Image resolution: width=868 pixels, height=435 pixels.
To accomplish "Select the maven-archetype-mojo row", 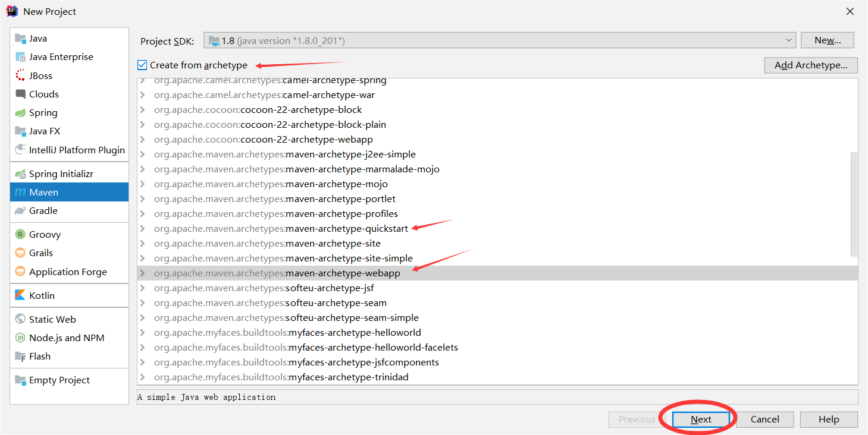I will tap(497, 184).
